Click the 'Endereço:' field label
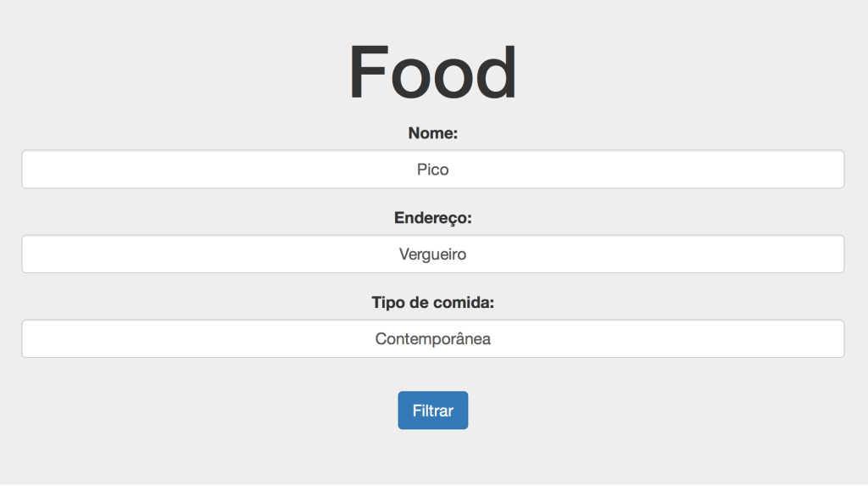Viewport: 868px width, 486px height. [432, 218]
